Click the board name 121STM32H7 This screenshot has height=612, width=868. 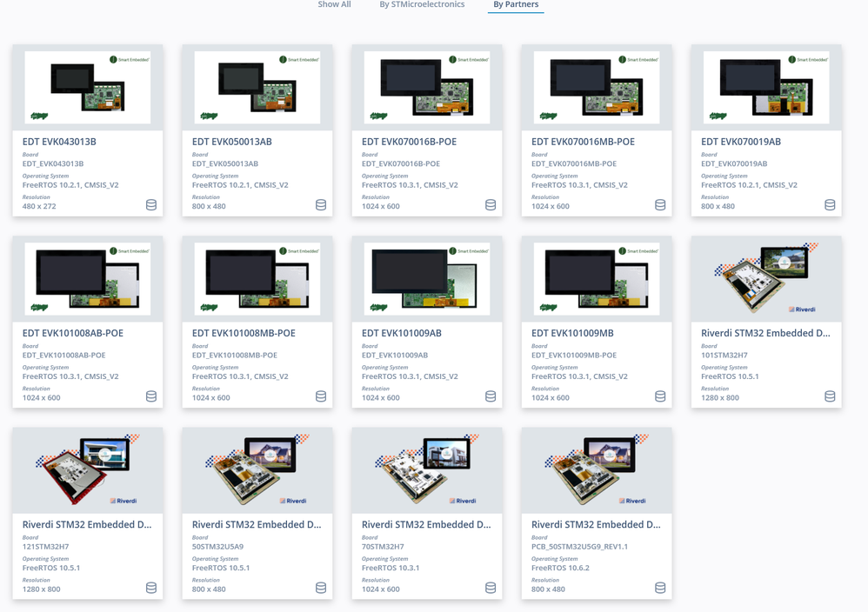pyautogui.click(x=45, y=547)
